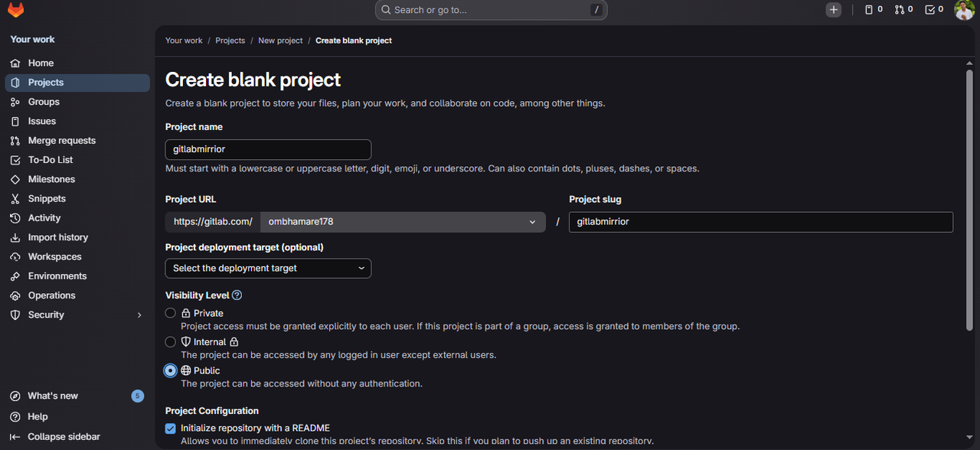The width and height of the screenshot is (980, 450).
Task: Click the Your work breadcrumb link
Action: [184, 41]
